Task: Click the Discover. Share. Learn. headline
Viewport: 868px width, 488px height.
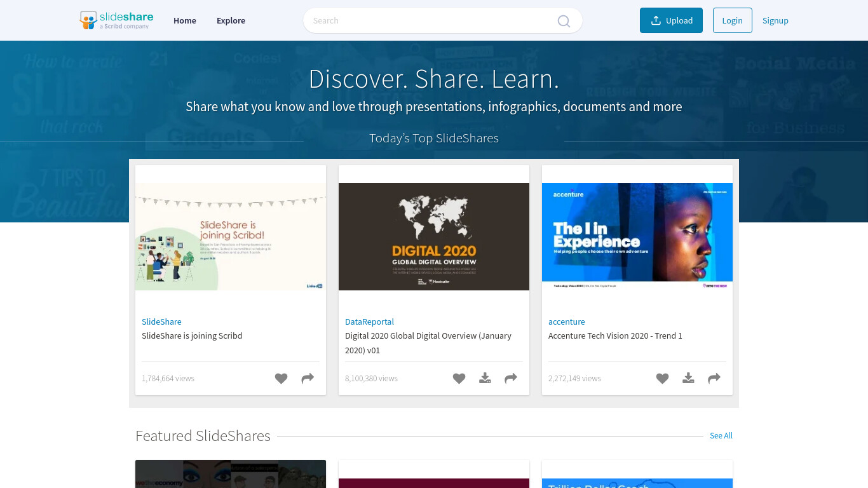Action: (434, 79)
